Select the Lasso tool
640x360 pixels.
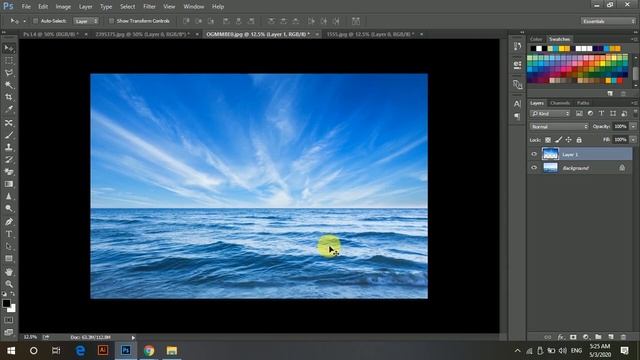9,73
